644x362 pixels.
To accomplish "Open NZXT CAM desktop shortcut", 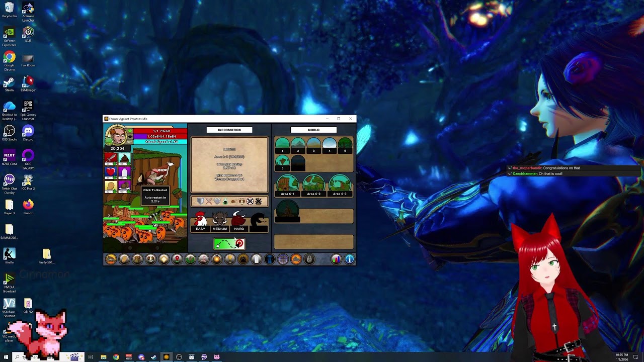I will pyautogui.click(x=9, y=158).
